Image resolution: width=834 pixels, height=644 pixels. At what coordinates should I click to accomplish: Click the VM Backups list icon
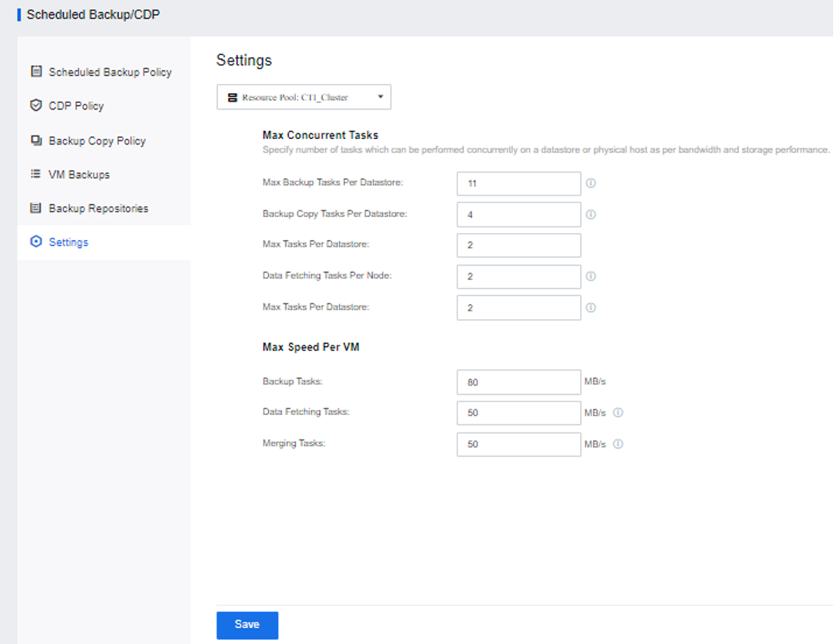(x=36, y=174)
